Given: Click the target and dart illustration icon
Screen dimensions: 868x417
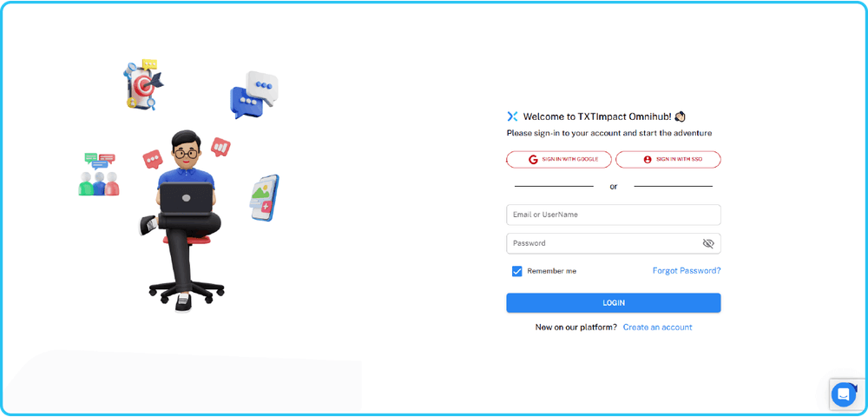Looking at the screenshot, I should (143, 85).
